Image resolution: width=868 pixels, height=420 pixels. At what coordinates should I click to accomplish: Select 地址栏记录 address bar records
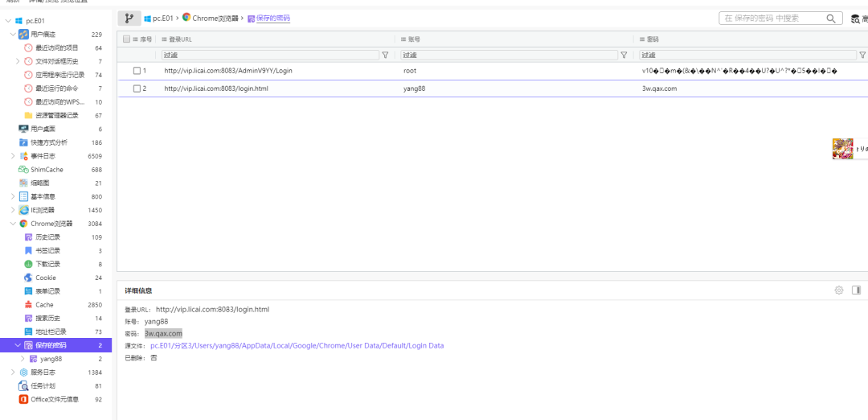point(51,332)
